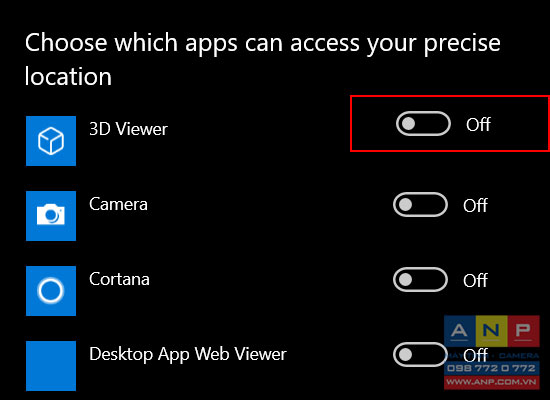
Task: Select the 3D Viewer app name
Action: 128,129
